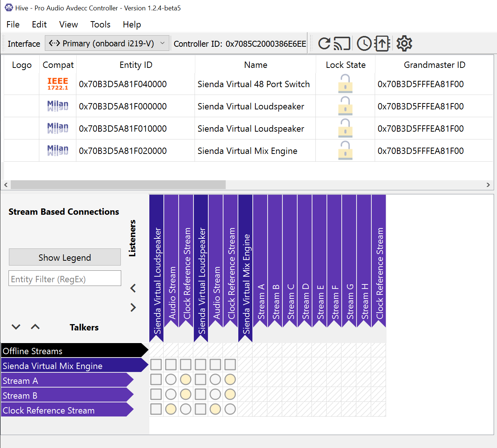This screenshot has width=497, height=448.
Task: Open the File menu
Action: coord(13,24)
